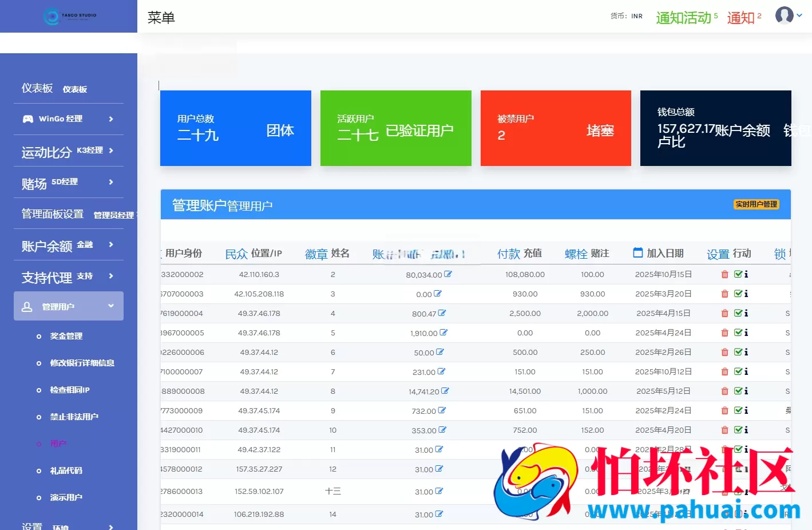The height and width of the screenshot is (530, 812).
Task: Select 演示用户 in the sidebar
Action: (66, 497)
